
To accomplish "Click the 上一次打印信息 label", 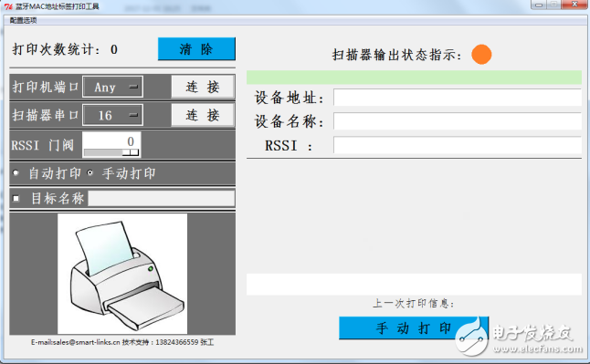I will click(x=414, y=303).
